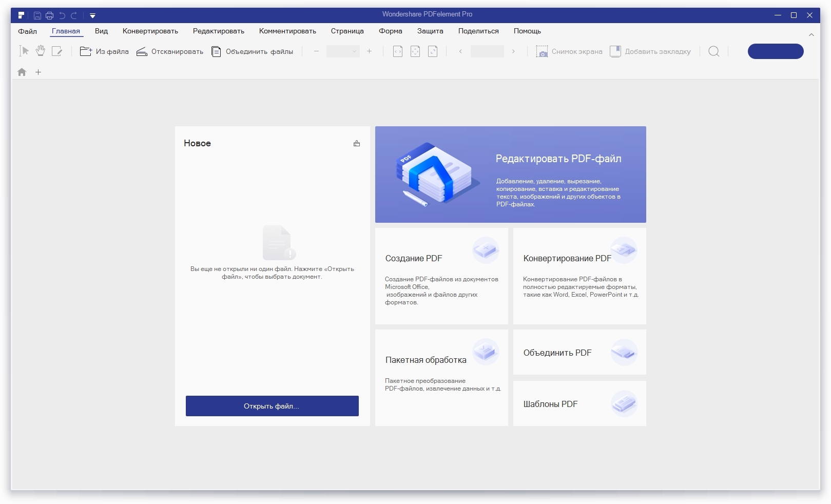Select the Fit page icon
The image size is (831, 504).
(x=415, y=51)
